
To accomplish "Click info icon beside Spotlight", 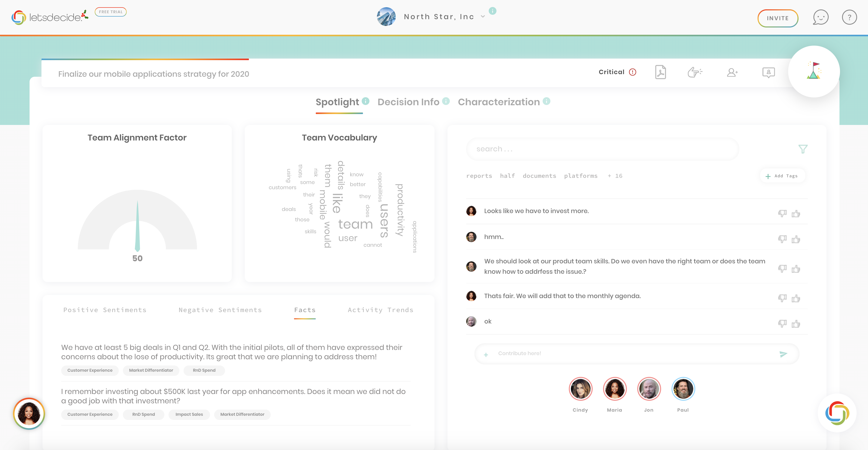I will pyautogui.click(x=366, y=101).
